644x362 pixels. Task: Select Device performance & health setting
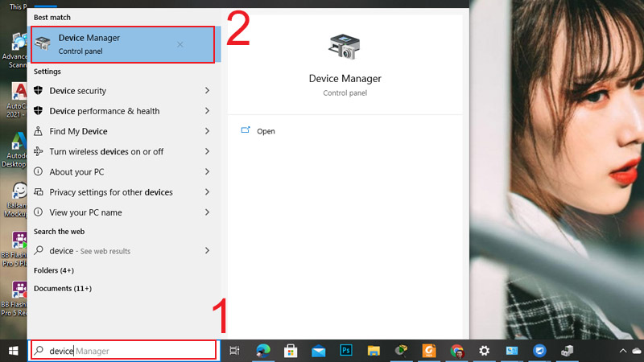104,111
